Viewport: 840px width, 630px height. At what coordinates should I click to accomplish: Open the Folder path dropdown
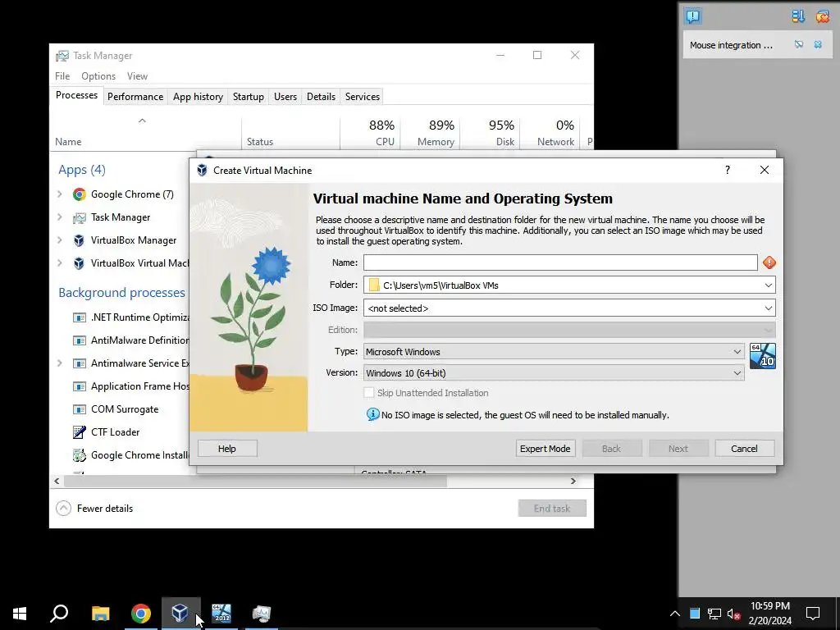(x=768, y=285)
